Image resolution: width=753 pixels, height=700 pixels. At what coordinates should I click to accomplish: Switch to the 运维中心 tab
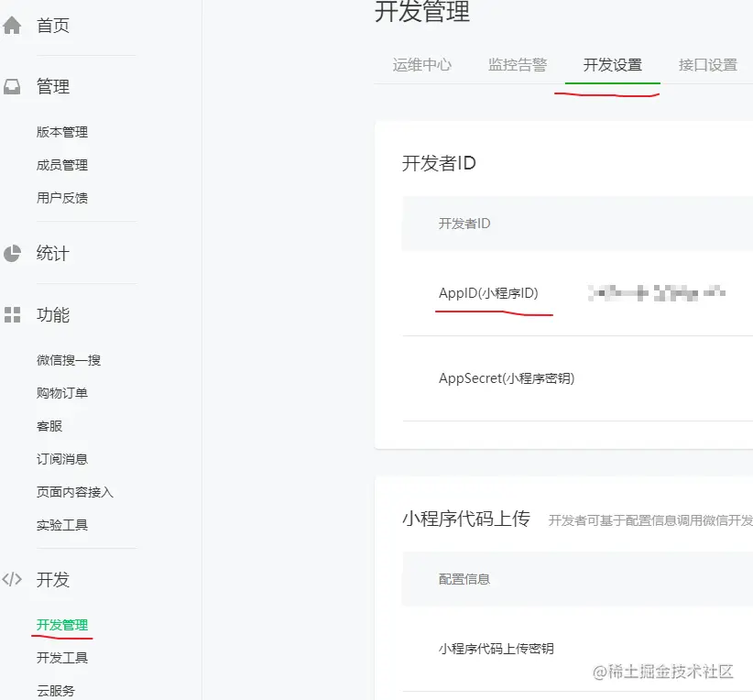pos(421,65)
